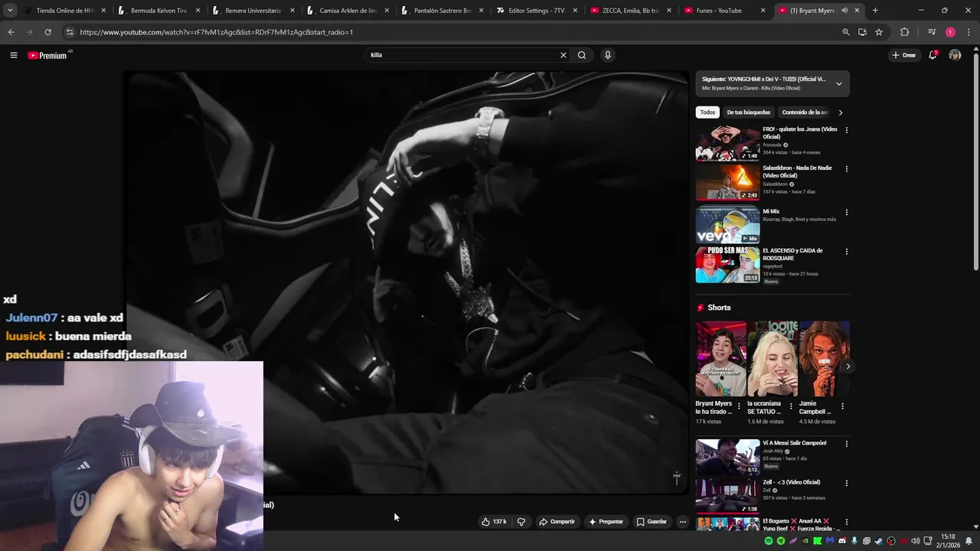Open Spotify from the system tray
980x551 pixels.
coord(769,541)
